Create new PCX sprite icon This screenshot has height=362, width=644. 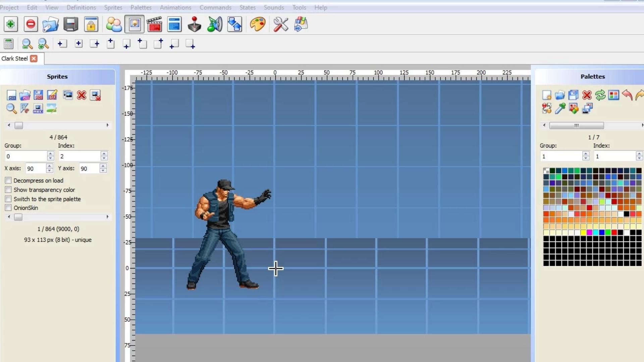(11, 95)
